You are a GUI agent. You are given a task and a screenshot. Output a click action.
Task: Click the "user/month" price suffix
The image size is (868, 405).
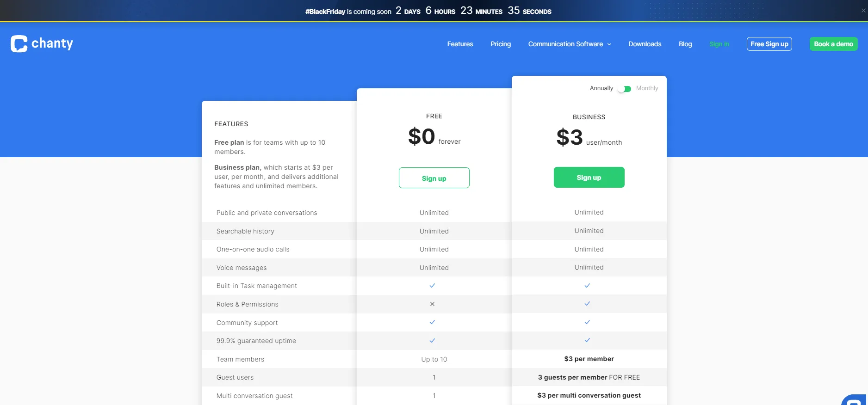tap(604, 142)
